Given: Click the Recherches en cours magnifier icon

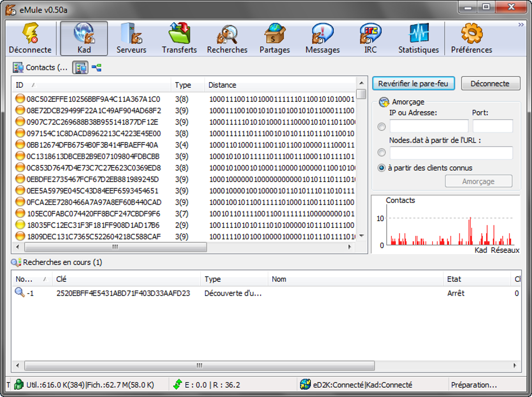Looking at the screenshot, I should tap(16, 262).
